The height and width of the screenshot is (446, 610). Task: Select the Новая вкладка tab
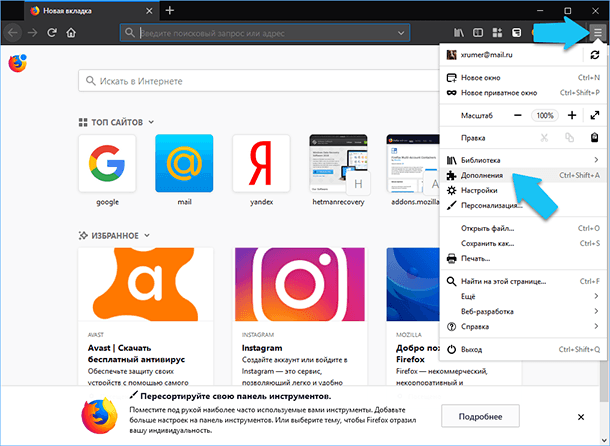tap(91, 11)
